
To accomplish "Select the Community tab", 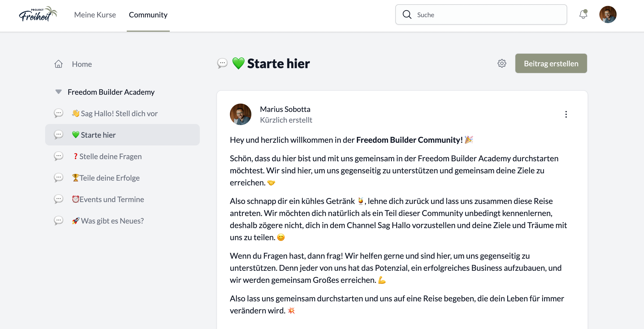I will (148, 15).
